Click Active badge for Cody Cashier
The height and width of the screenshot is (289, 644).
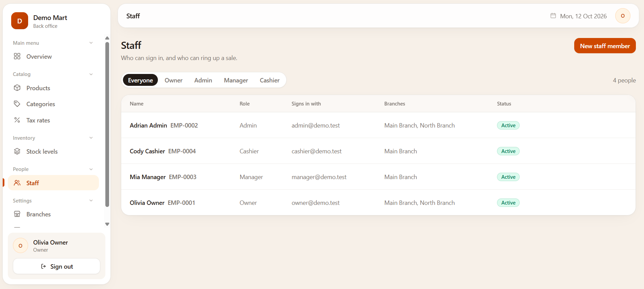click(x=508, y=151)
